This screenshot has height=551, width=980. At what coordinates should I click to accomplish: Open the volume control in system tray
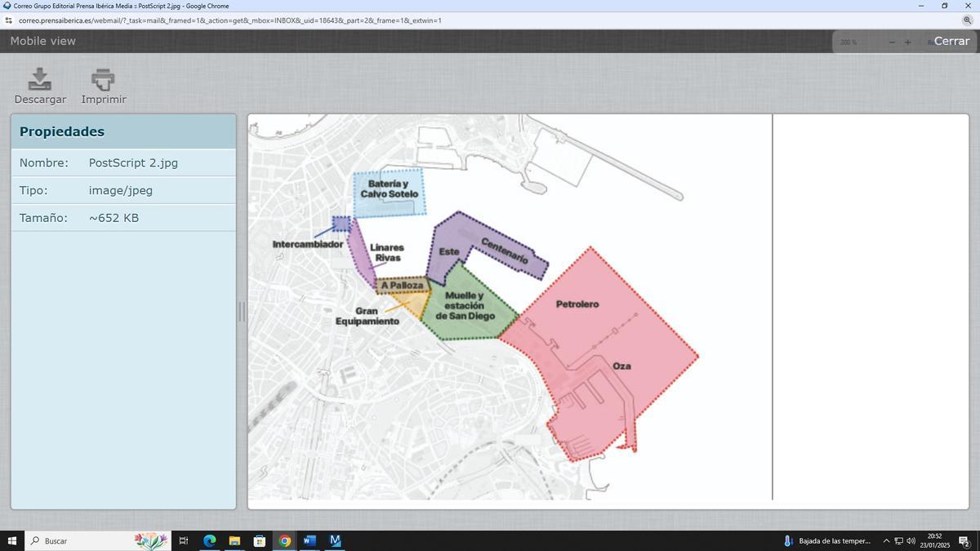tap(911, 540)
